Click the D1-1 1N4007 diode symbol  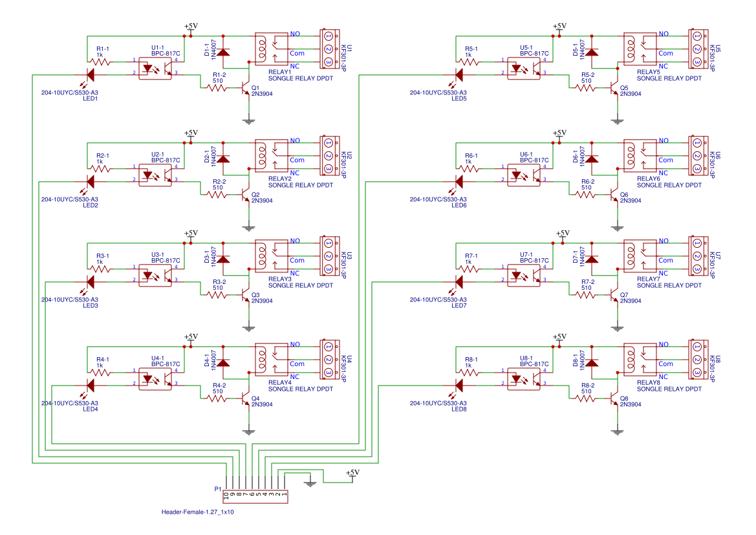(x=222, y=52)
